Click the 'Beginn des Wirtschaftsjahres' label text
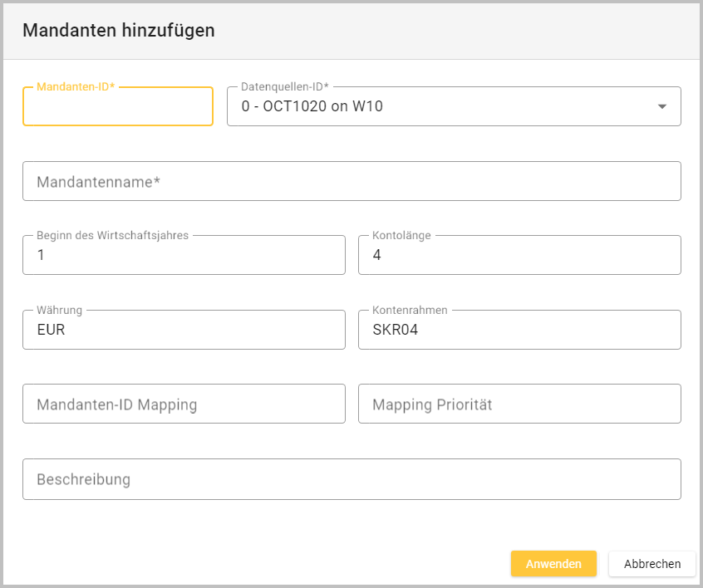 [x=113, y=235]
